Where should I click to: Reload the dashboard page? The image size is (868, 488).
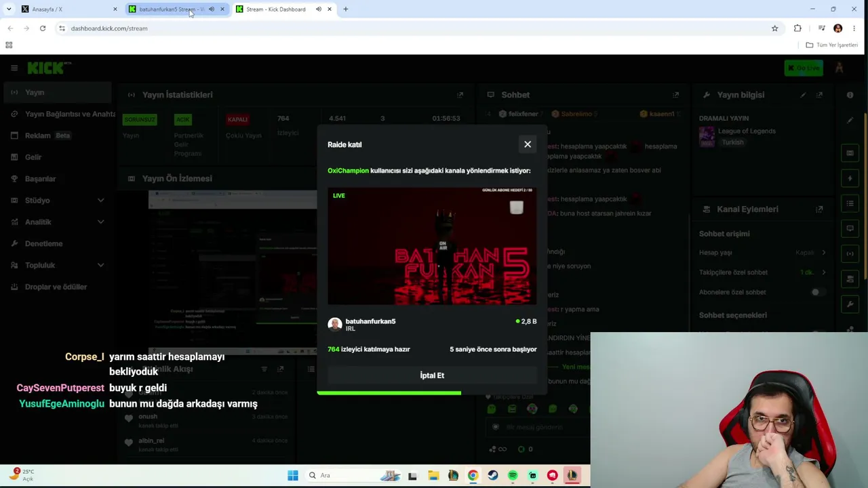coord(42,28)
